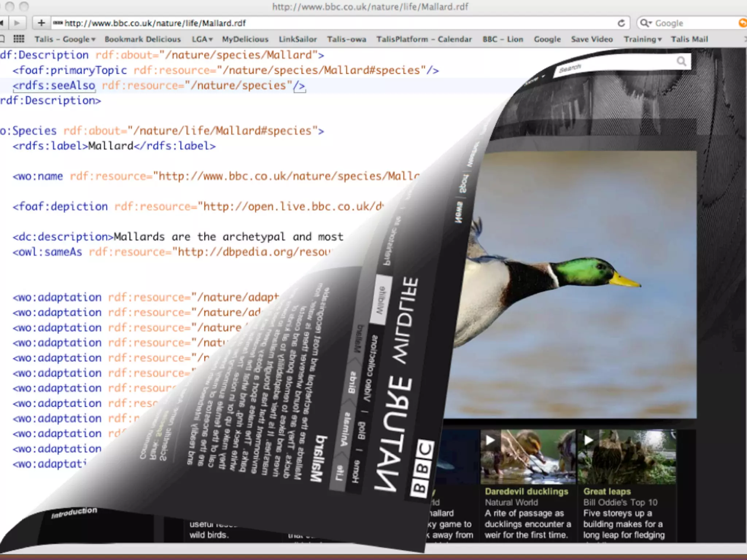Open the Bookmark Delicious bookmark
Image resolution: width=747 pixels, height=560 pixels.
pyautogui.click(x=143, y=39)
